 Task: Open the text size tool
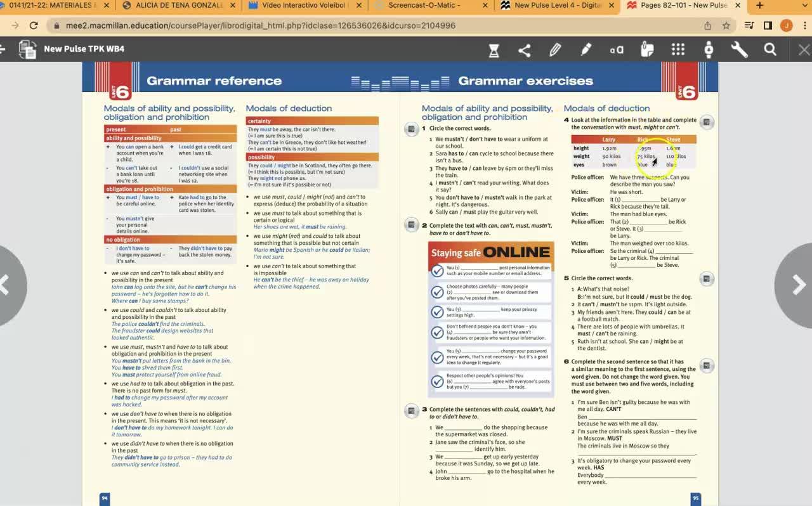tap(617, 49)
